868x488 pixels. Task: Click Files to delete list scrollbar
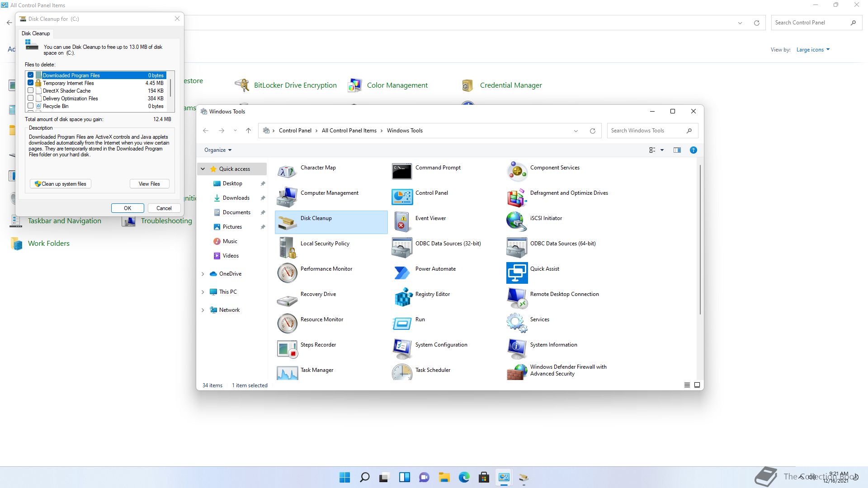coord(170,88)
